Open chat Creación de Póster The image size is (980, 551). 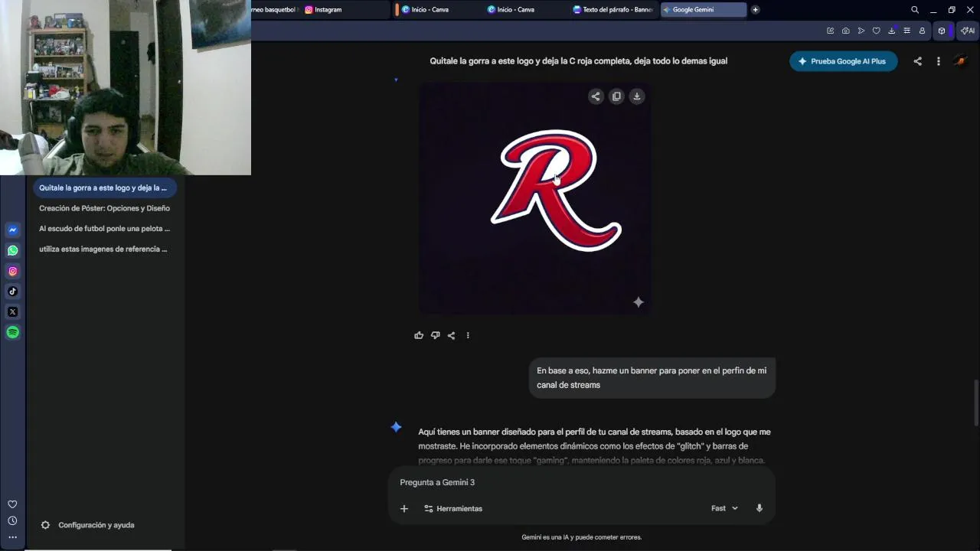point(104,208)
